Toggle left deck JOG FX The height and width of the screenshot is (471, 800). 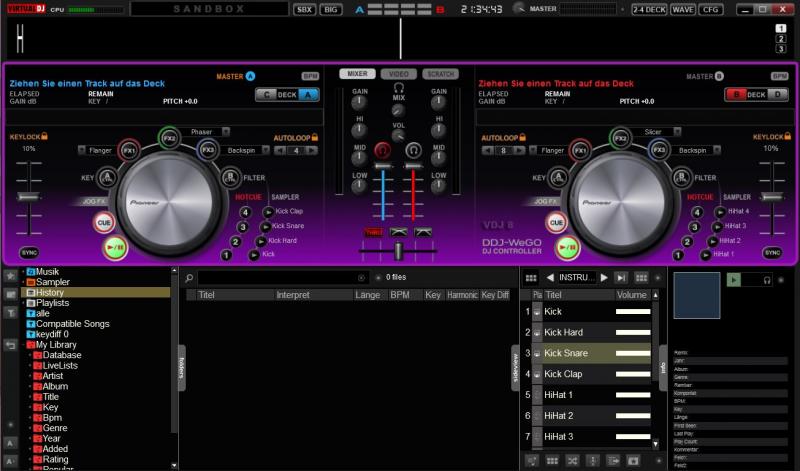93,202
